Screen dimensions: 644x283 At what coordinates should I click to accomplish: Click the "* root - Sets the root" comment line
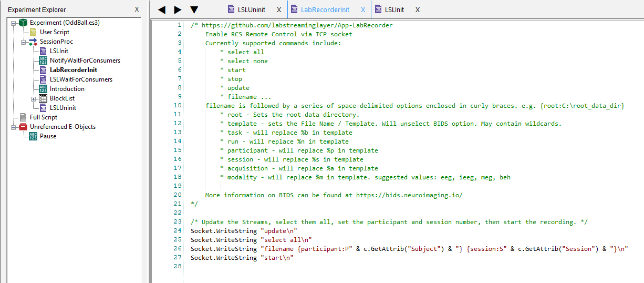coord(290,115)
